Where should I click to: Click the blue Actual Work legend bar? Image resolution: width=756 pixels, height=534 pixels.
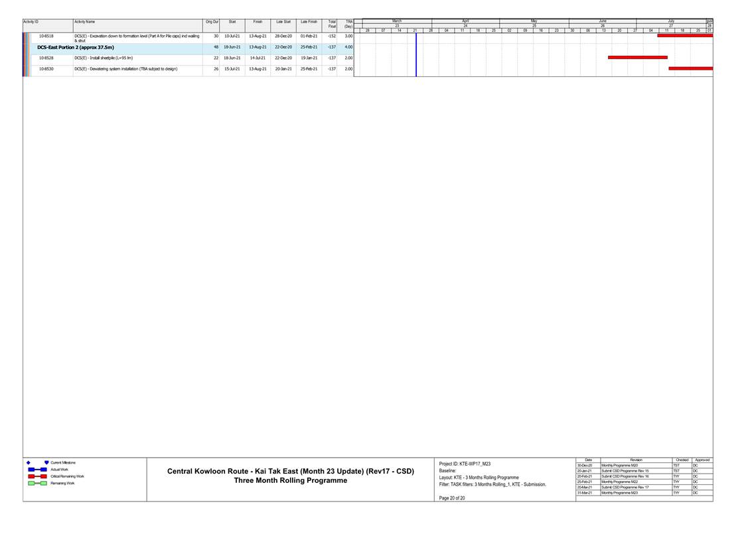coord(37,470)
